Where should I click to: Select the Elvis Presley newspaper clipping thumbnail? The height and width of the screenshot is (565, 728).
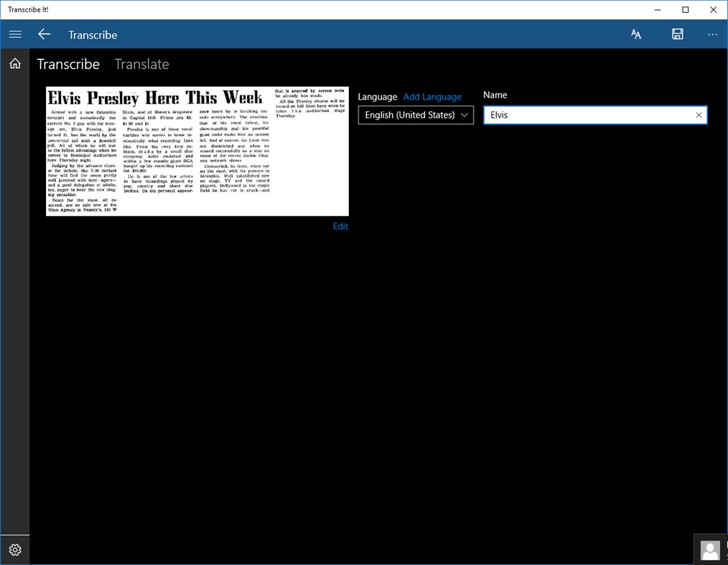[x=197, y=149]
